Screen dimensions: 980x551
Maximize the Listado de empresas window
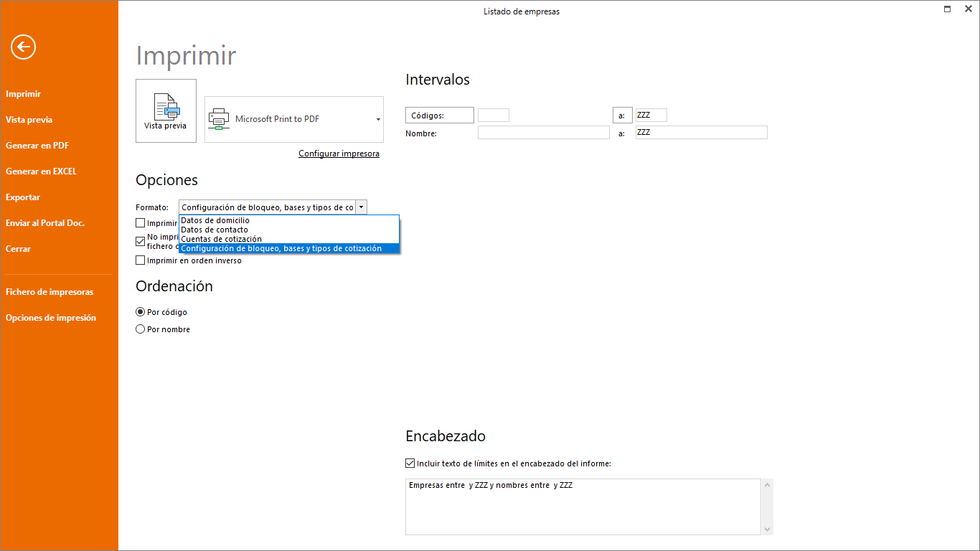click(948, 9)
